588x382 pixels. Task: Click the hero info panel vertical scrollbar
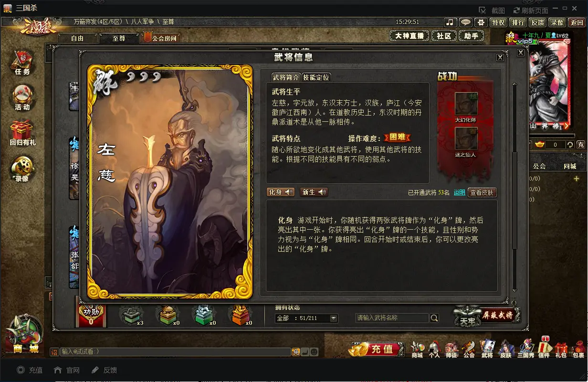click(514, 186)
